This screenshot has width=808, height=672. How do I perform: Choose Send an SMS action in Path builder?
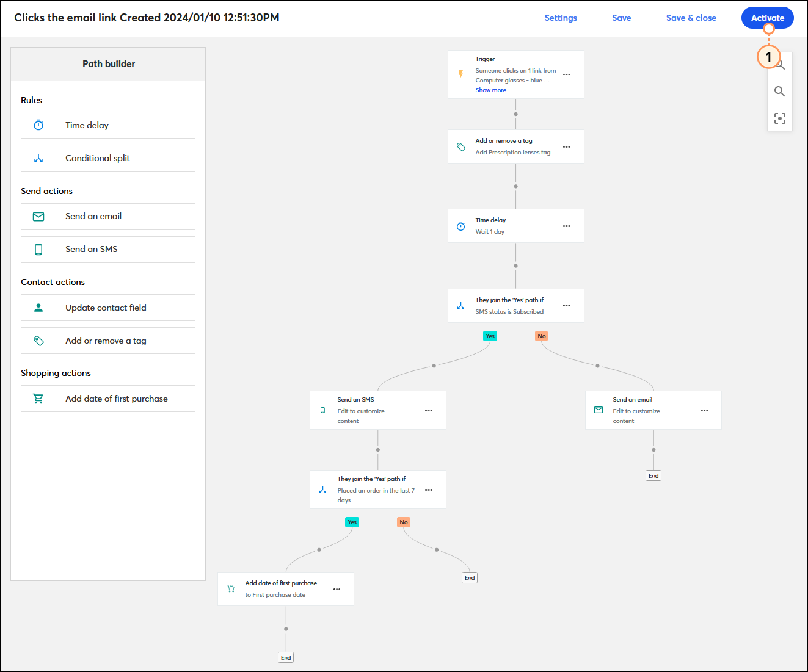coord(108,250)
